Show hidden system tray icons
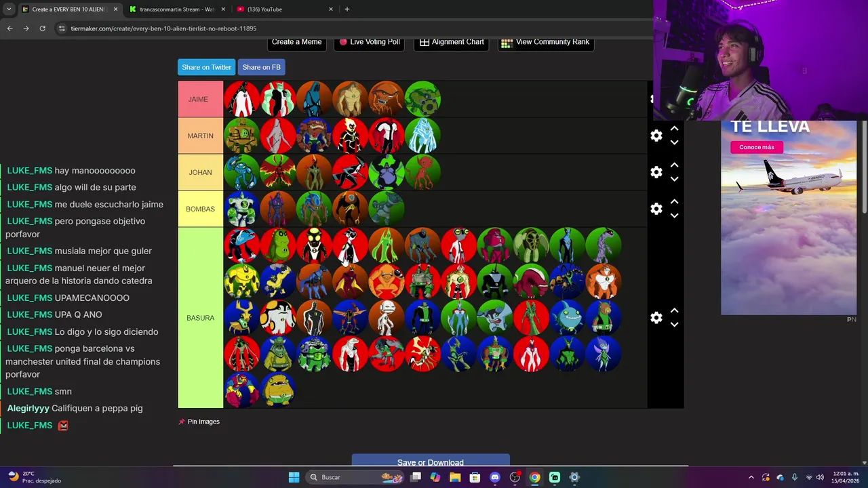Screen dimensions: 868x488 point(751,477)
